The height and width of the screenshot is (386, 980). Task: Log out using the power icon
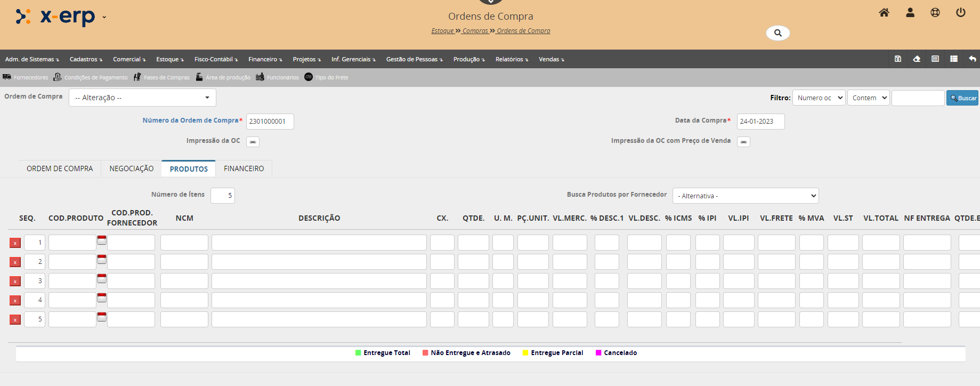click(x=961, y=13)
